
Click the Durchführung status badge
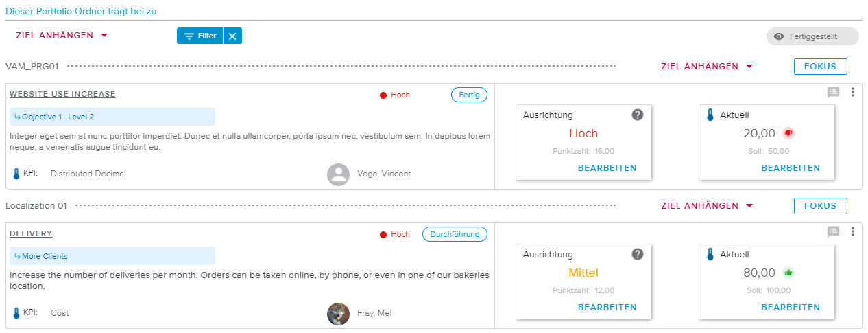point(455,234)
